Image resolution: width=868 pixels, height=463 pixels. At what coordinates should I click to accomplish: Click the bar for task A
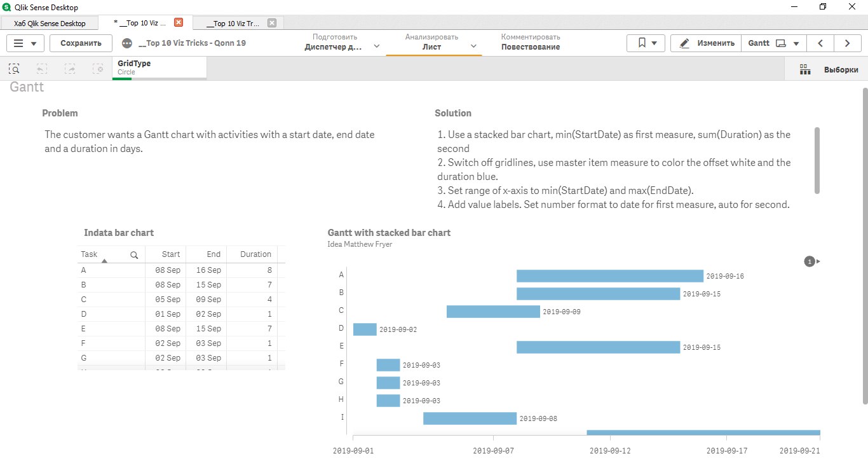pos(610,276)
